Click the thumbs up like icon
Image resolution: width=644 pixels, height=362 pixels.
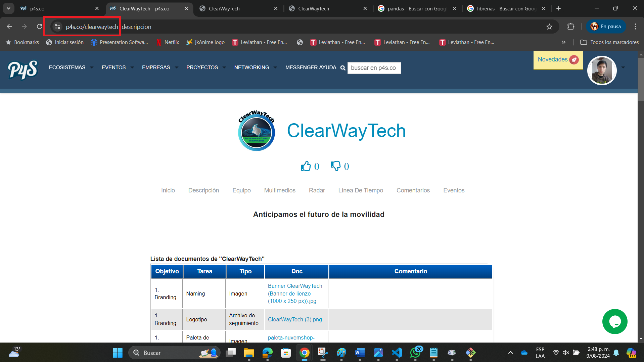coord(306,166)
